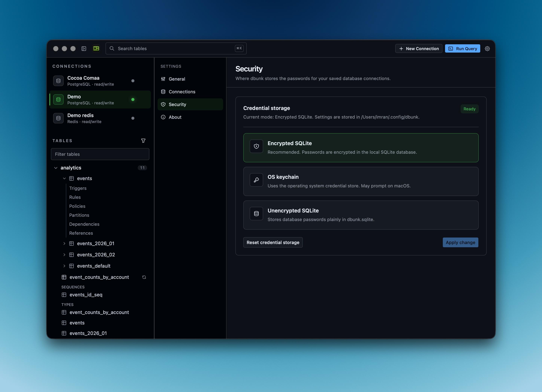Click New Connection button

click(x=419, y=48)
